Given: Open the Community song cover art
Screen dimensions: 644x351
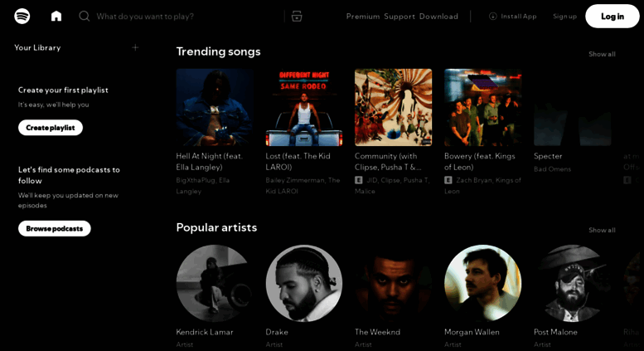Looking at the screenshot, I should tap(394, 107).
